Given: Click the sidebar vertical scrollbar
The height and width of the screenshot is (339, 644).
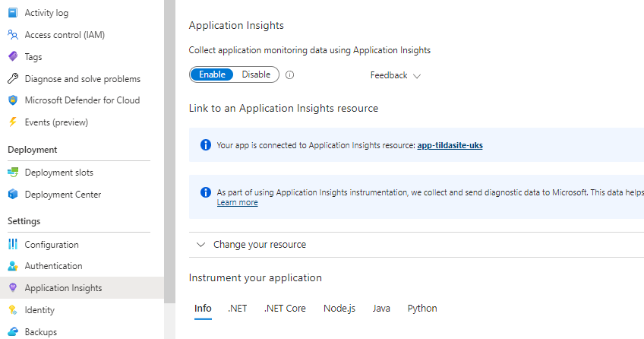Looking at the screenshot, I should [169, 152].
